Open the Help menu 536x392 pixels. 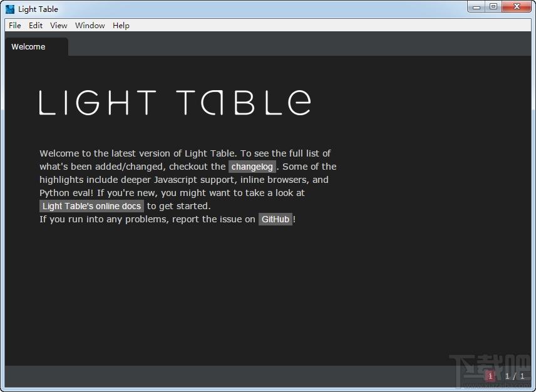click(x=121, y=26)
